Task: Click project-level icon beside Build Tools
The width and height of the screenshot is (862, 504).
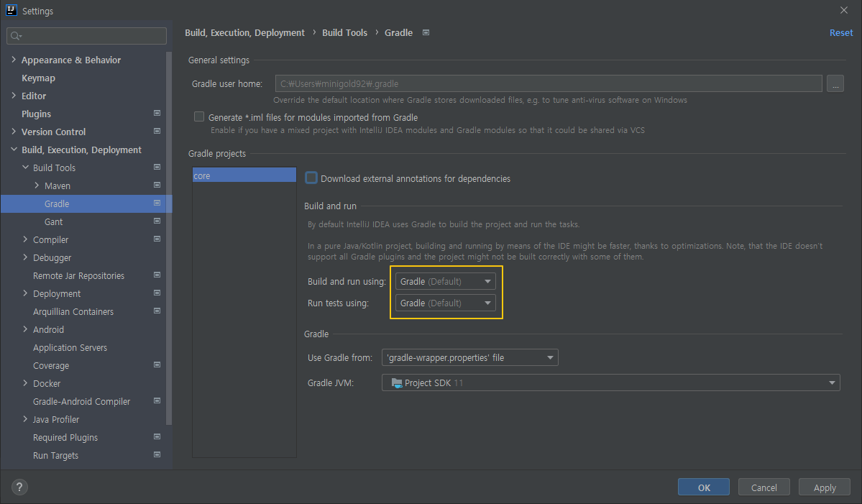Action: 157,167
